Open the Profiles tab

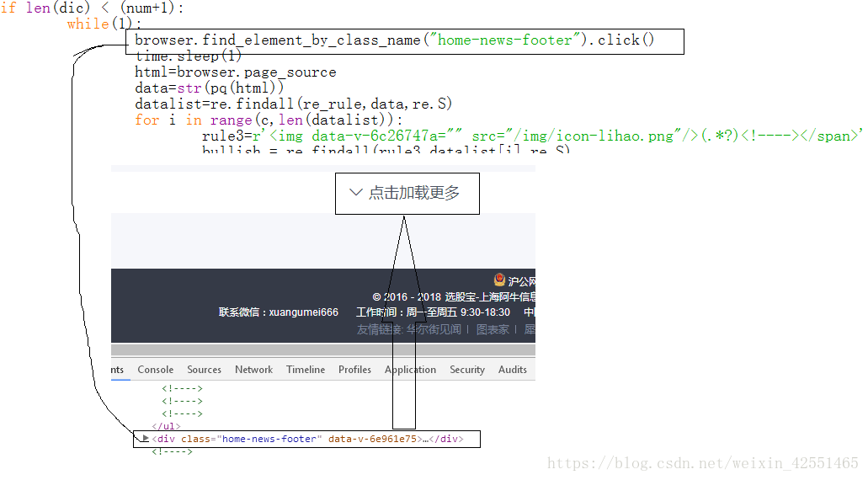click(x=354, y=370)
